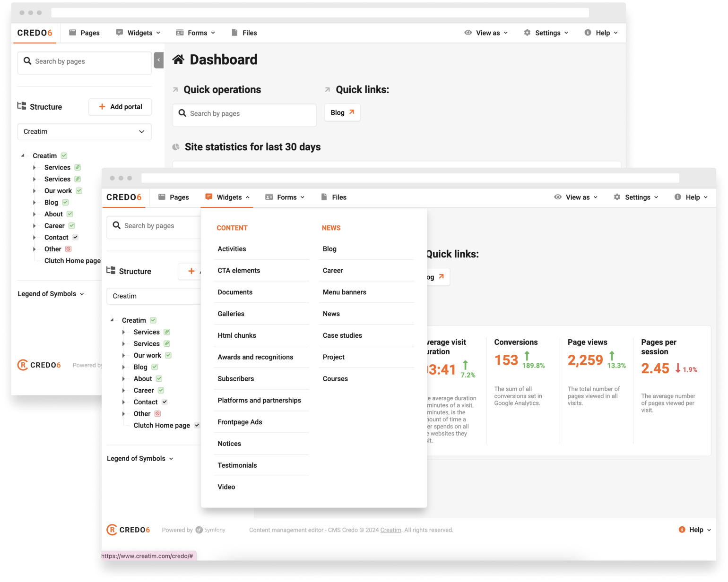Image resolution: width=728 pixels, height=582 pixels.
Task: Open Files in back window navbar
Action: (x=244, y=33)
